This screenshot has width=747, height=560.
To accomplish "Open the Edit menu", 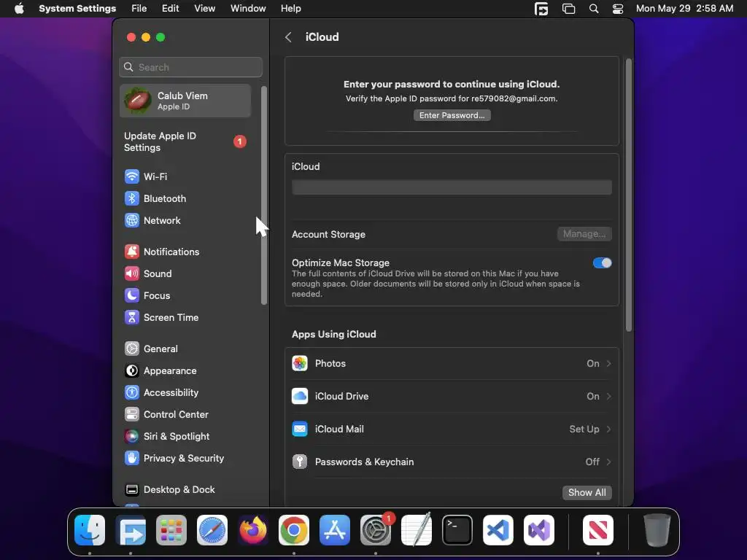I will (x=170, y=9).
